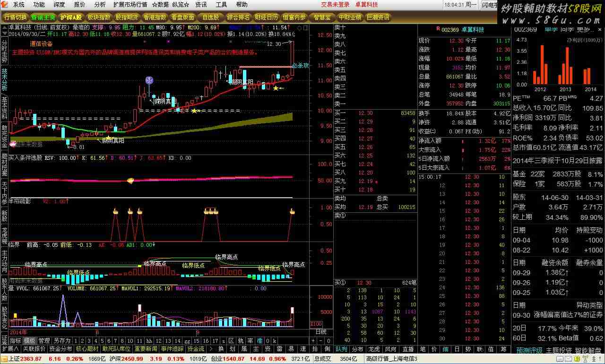The width and height of the screenshot is (605, 364).
Task: Select the 基本资料 sidebar tab
Action: 4,108
